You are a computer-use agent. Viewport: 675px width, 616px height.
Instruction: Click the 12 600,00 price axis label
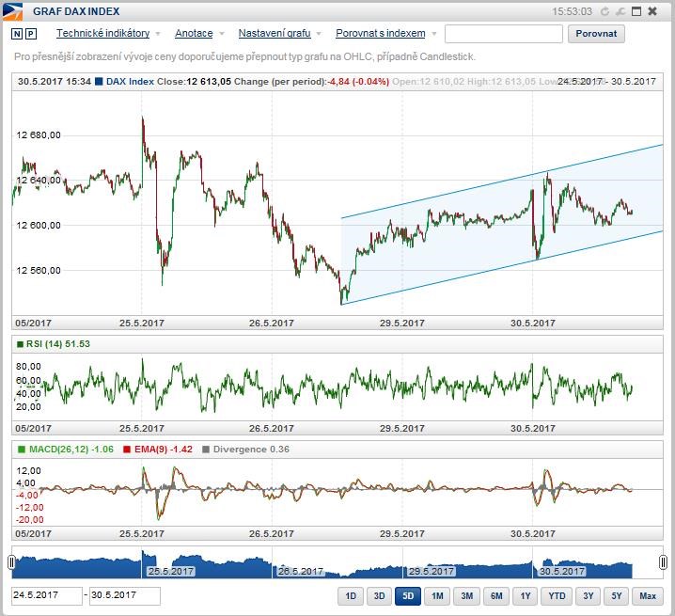[39, 226]
